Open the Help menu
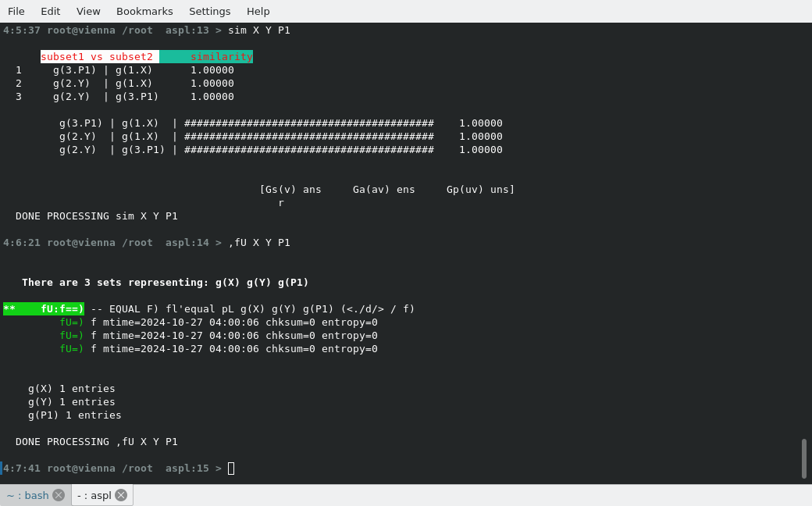The width and height of the screenshot is (812, 506). (x=258, y=11)
